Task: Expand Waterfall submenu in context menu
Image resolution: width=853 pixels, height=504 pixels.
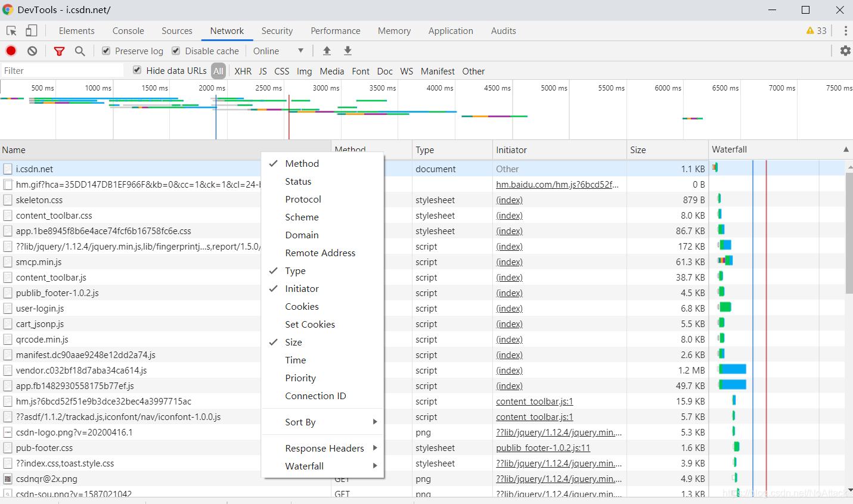Action: tap(322, 466)
